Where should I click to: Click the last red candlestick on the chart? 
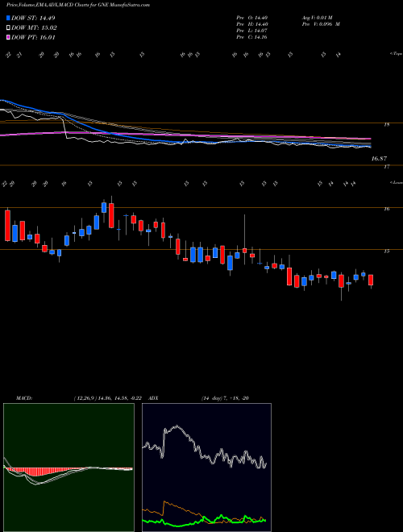tap(371, 280)
